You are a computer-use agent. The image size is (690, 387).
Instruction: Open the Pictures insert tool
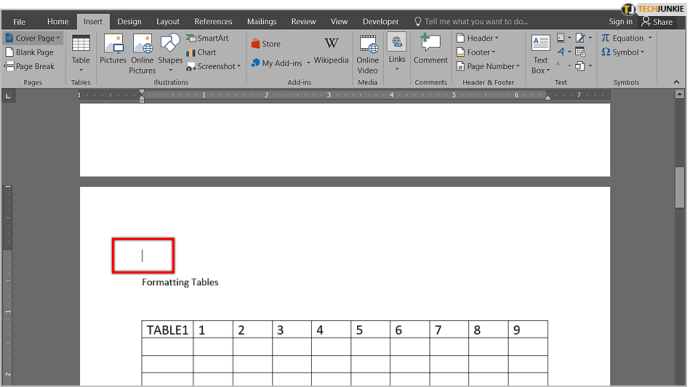pyautogui.click(x=113, y=49)
